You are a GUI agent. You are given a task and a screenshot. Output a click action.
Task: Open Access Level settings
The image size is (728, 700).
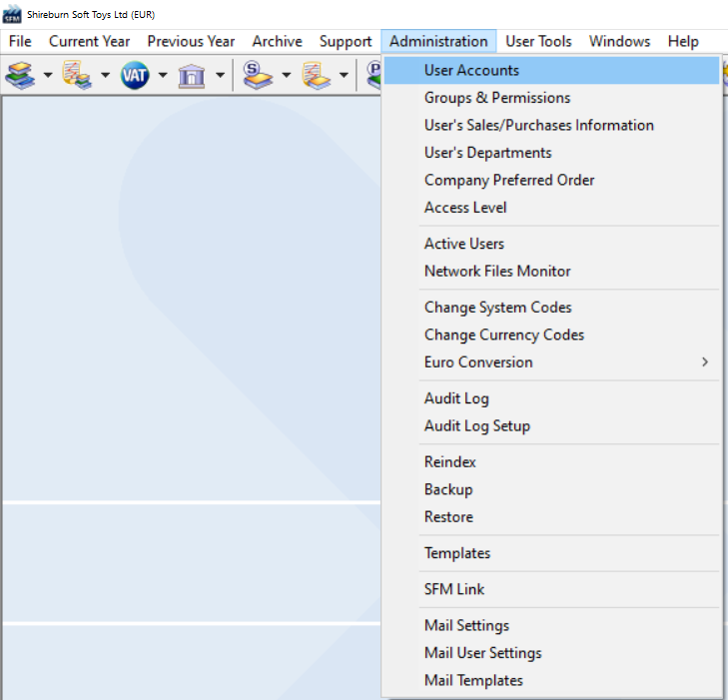[x=551, y=208]
